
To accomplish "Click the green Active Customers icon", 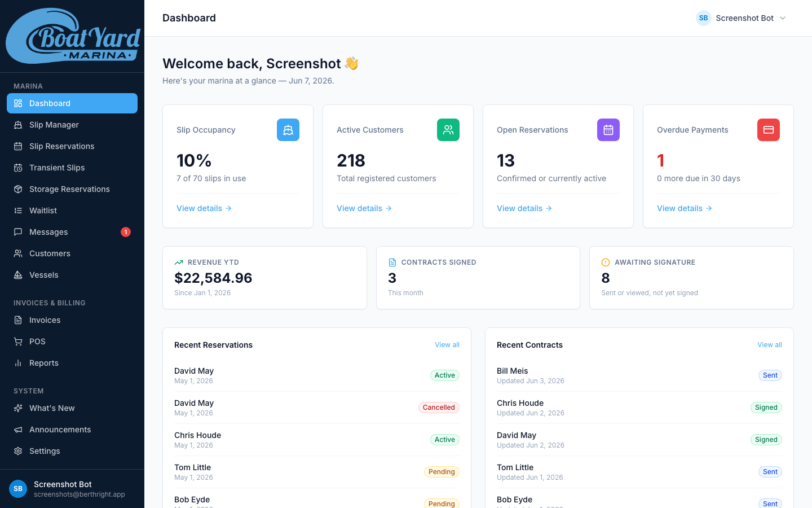I will coord(448,130).
